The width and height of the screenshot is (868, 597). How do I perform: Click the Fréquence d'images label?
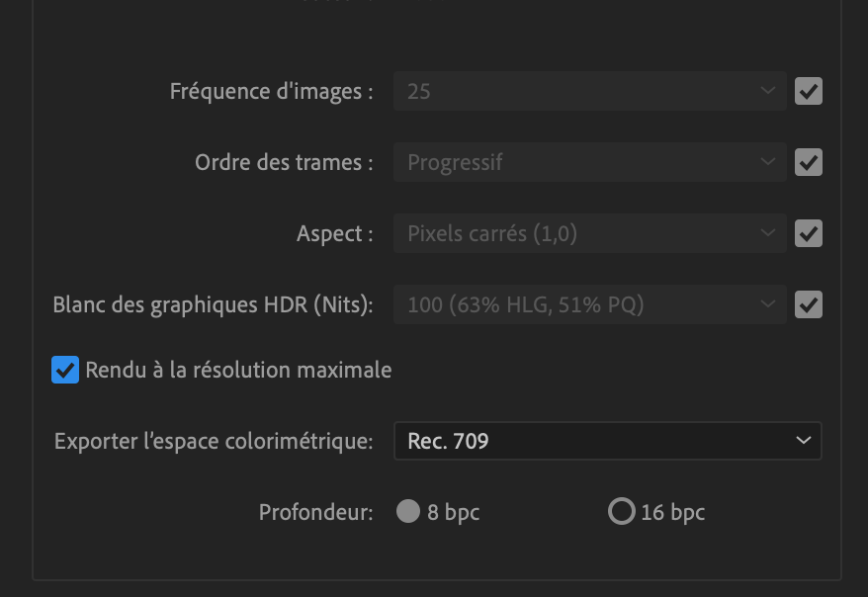point(272,92)
